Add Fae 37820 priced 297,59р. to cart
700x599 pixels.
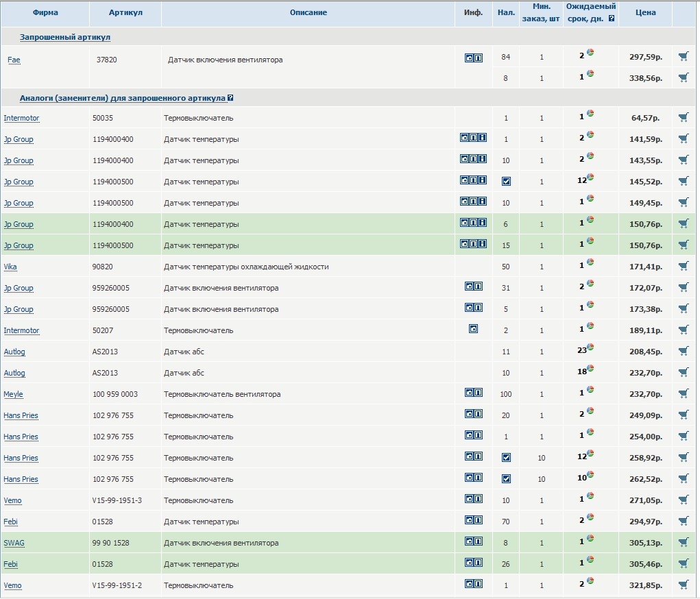pos(683,56)
